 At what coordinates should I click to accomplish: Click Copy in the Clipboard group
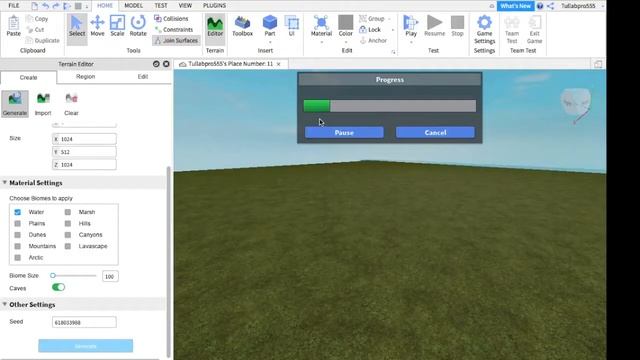37,19
